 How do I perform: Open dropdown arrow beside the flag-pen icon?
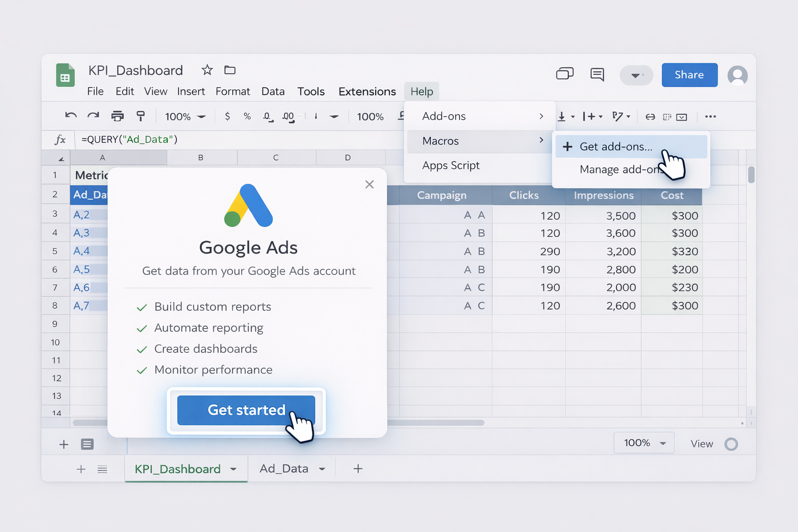tap(629, 117)
